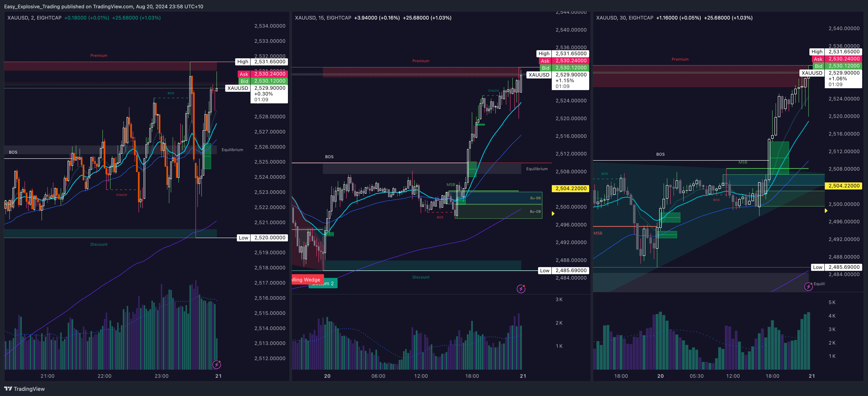This screenshot has height=396, width=868.
Task: Click the Premium label in the 30-minute chart
Action: pyautogui.click(x=680, y=59)
